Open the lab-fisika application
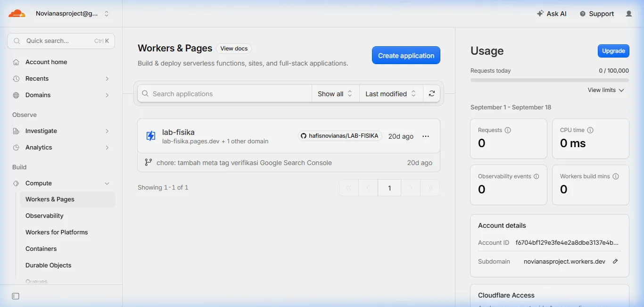The image size is (644, 307). click(x=178, y=132)
